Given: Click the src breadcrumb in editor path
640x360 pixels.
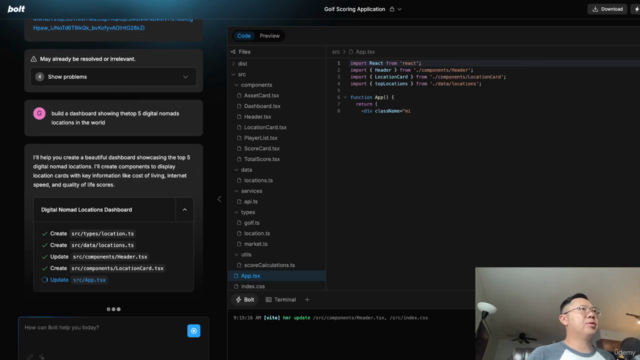Looking at the screenshot, I should [x=336, y=52].
